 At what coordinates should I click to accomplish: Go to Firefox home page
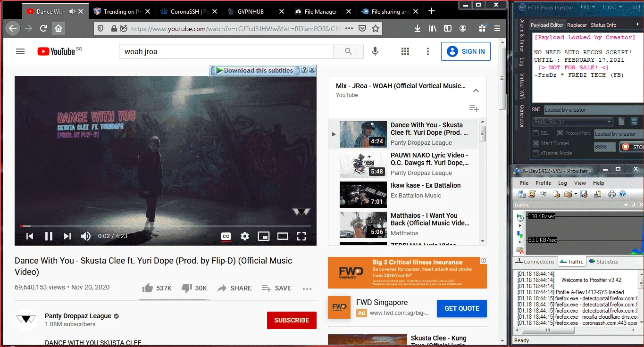(59, 28)
